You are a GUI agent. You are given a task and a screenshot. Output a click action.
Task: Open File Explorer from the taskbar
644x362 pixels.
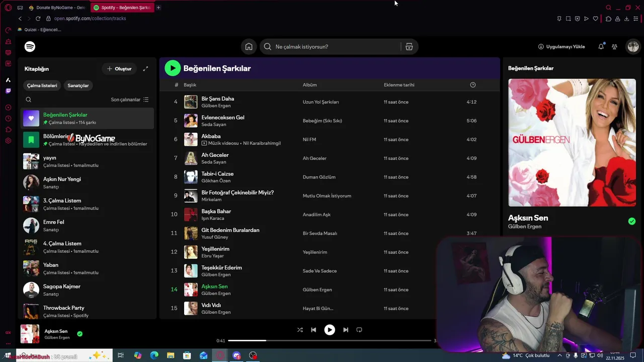click(x=171, y=355)
